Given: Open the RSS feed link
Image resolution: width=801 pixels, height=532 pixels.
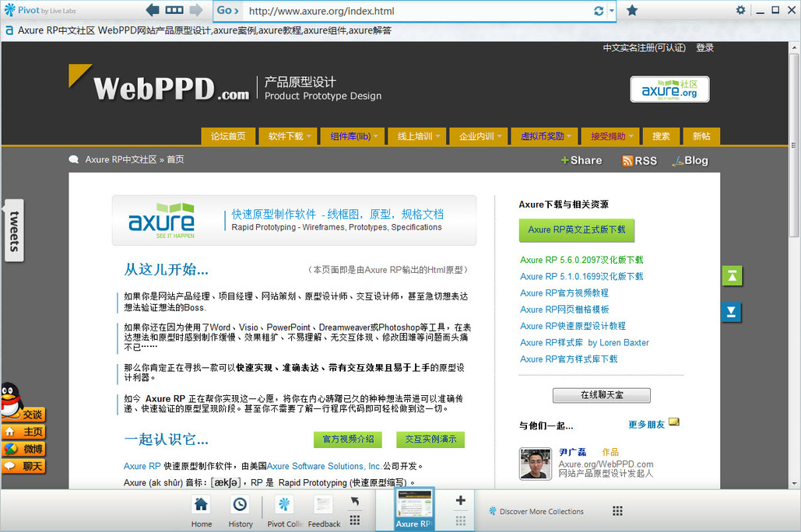Looking at the screenshot, I should tap(640, 161).
